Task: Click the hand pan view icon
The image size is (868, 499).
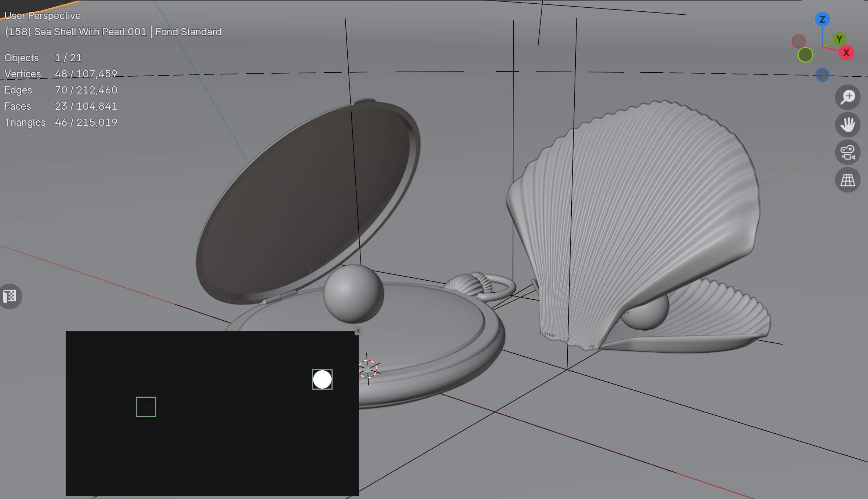Action: click(848, 125)
